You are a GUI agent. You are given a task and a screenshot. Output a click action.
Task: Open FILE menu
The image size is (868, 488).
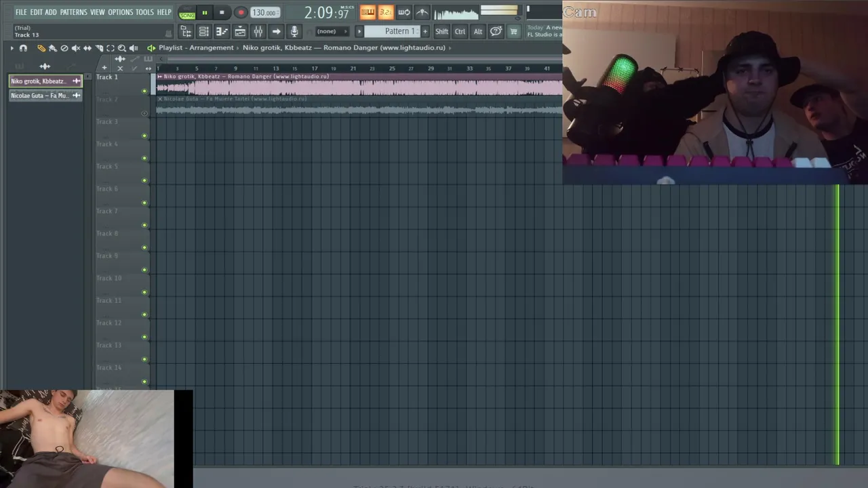click(21, 12)
